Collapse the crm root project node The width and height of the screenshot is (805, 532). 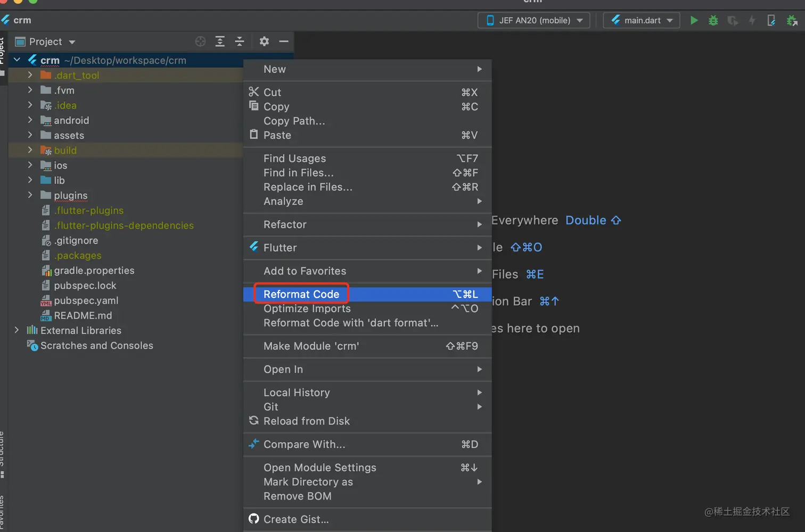click(17, 60)
